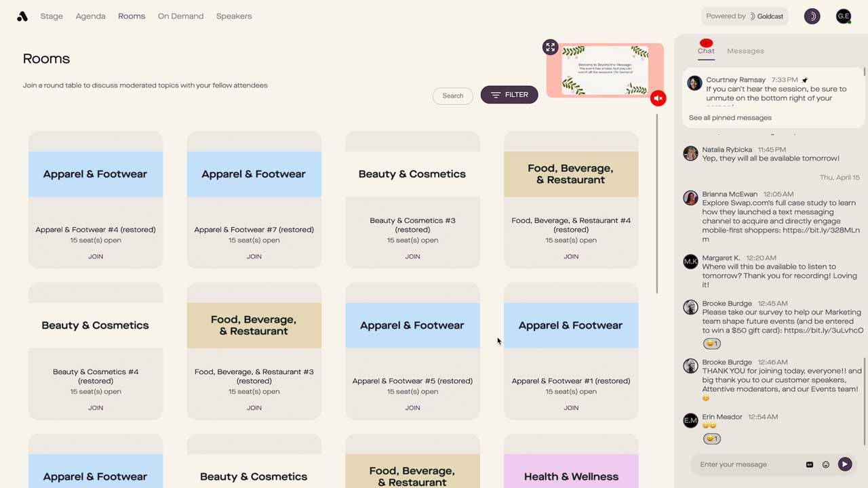Image resolution: width=868 pixels, height=488 pixels.
Task: Send the chat message with arrow button
Action: coord(844,464)
